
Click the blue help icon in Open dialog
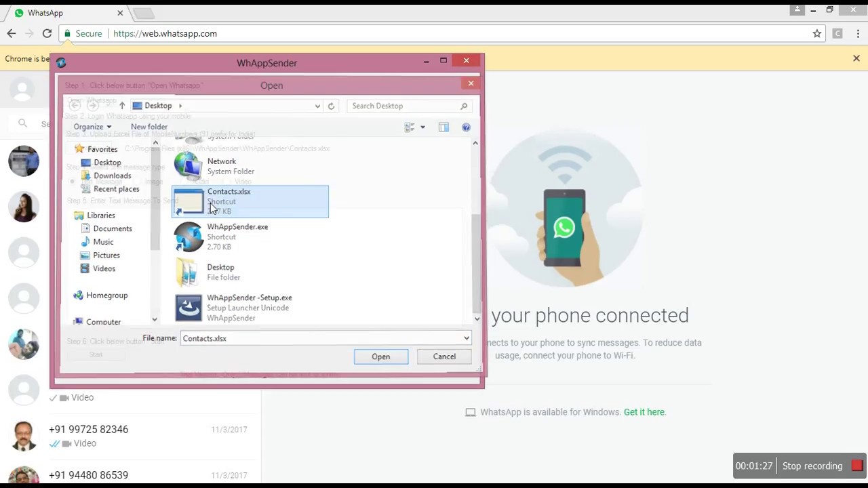click(466, 127)
